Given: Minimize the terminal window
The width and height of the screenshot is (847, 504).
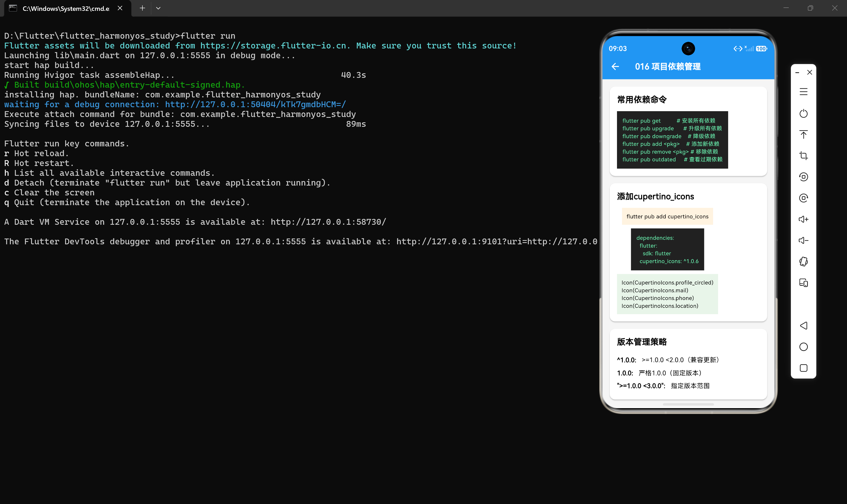Looking at the screenshot, I should coord(786,8).
